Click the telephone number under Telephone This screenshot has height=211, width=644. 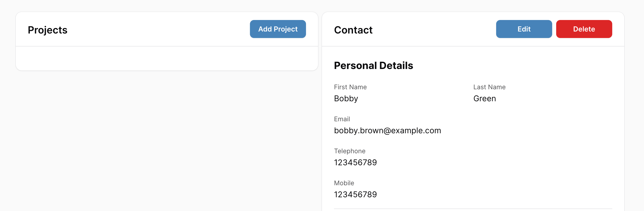coord(355,162)
